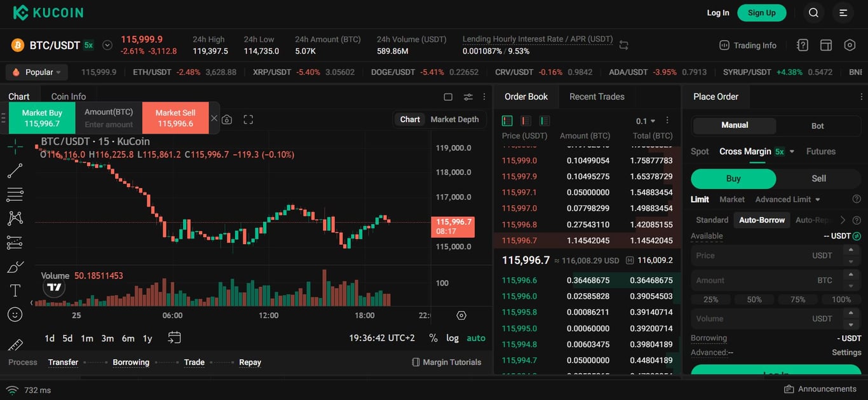Expand the chart to fullscreen
This screenshot has height=400, width=868.
[x=248, y=119]
